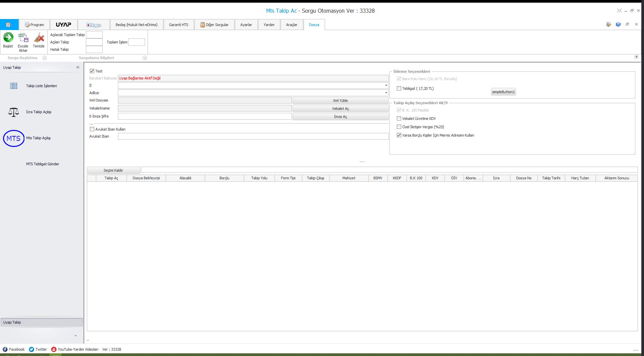Click the Avukat Iban text field

click(x=253, y=136)
